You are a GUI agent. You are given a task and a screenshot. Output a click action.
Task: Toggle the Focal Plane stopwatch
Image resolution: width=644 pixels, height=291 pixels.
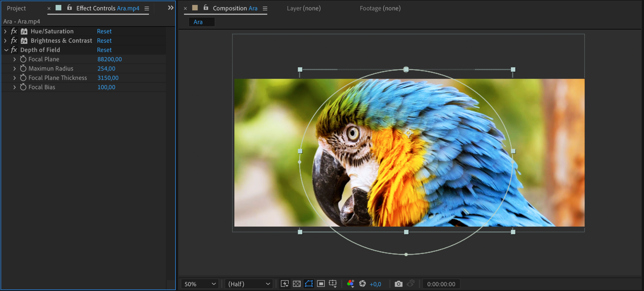tap(23, 59)
